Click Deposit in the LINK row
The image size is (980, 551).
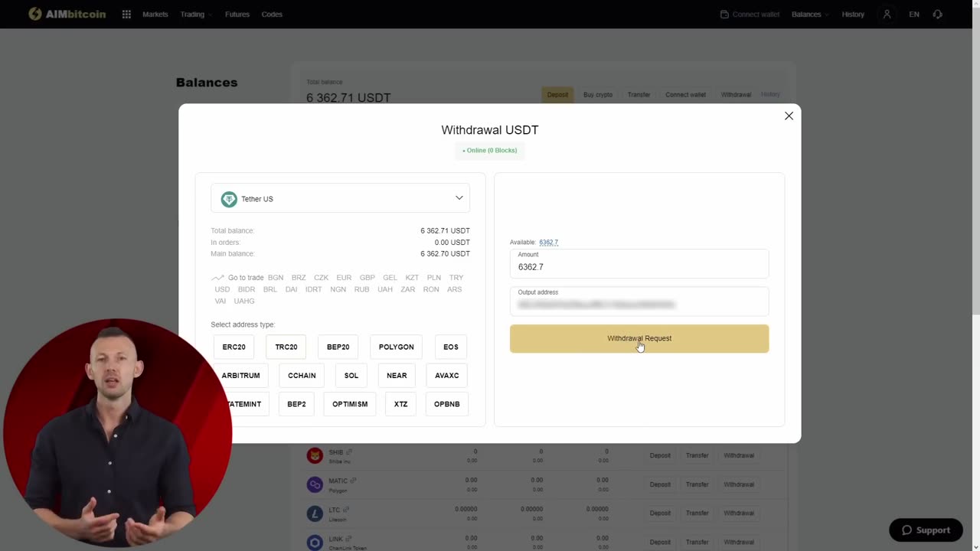tap(660, 542)
